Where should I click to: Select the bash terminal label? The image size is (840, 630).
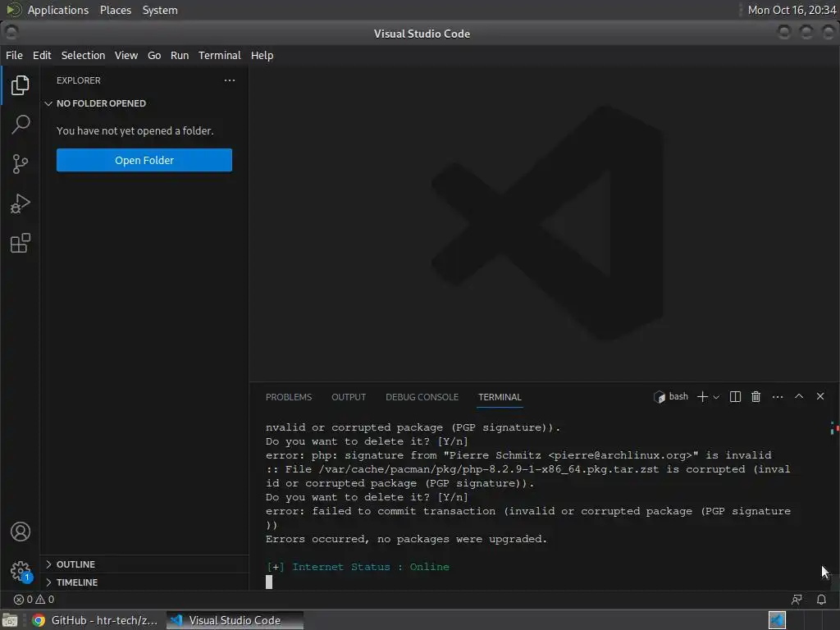(x=671, y=396)
